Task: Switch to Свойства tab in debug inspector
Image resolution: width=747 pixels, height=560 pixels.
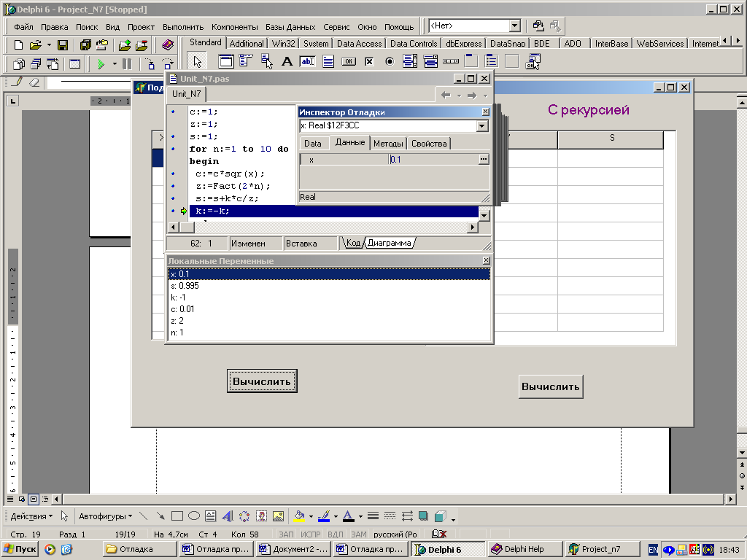Action: coord(429,144)
